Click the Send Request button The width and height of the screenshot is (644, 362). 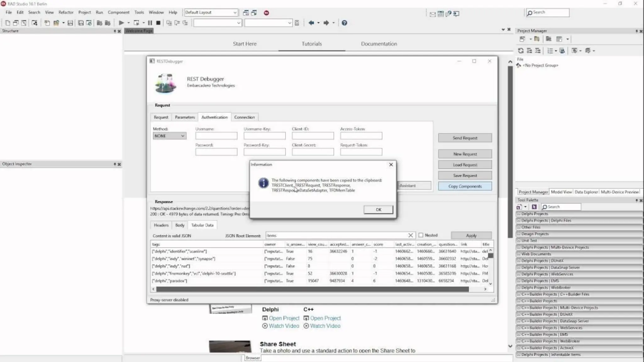click(x=465, y=138)
